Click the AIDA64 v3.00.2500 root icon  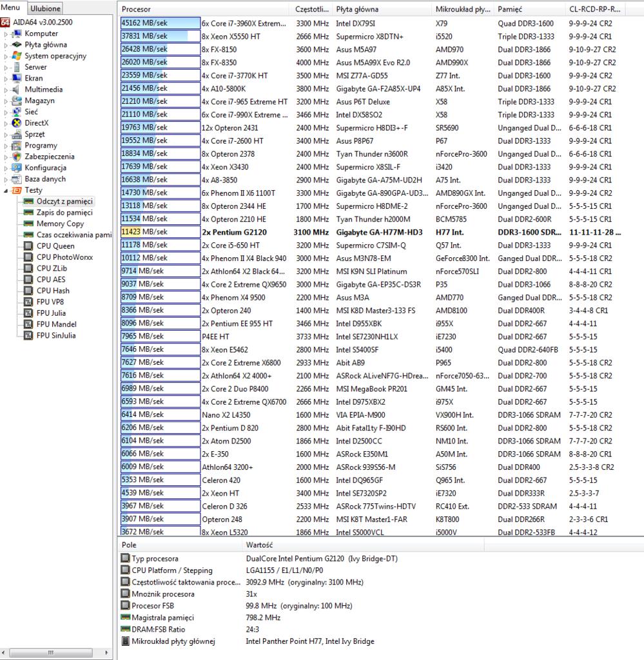click(x=5, y=23)
